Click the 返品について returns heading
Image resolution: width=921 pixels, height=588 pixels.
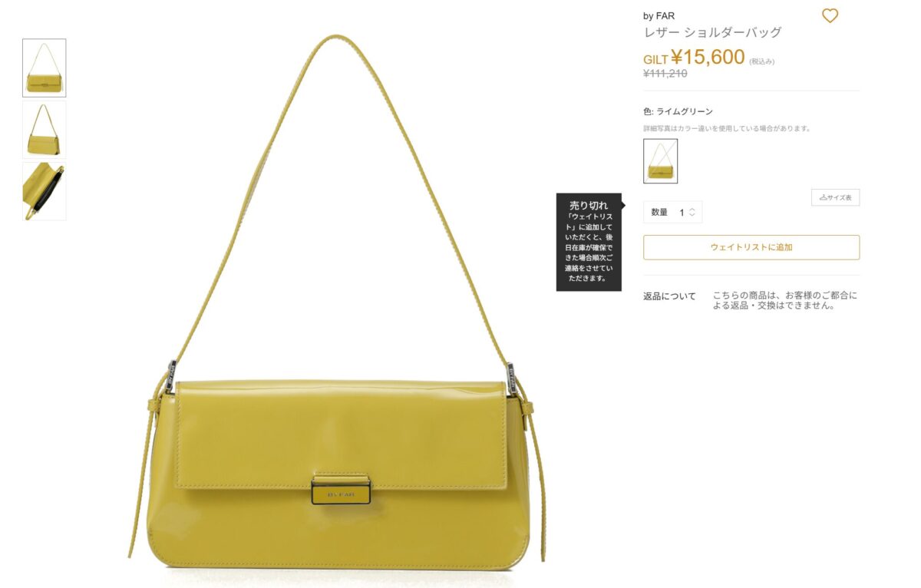669,296
